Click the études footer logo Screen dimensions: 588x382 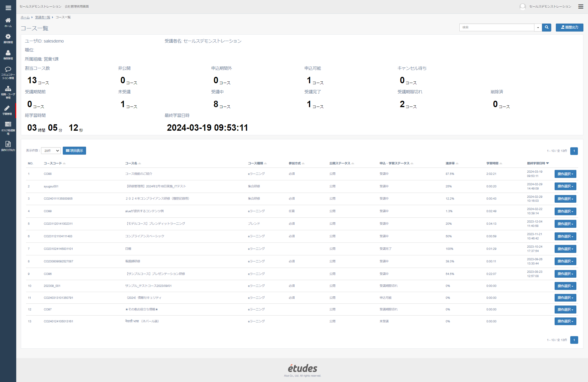coord(302,368)
